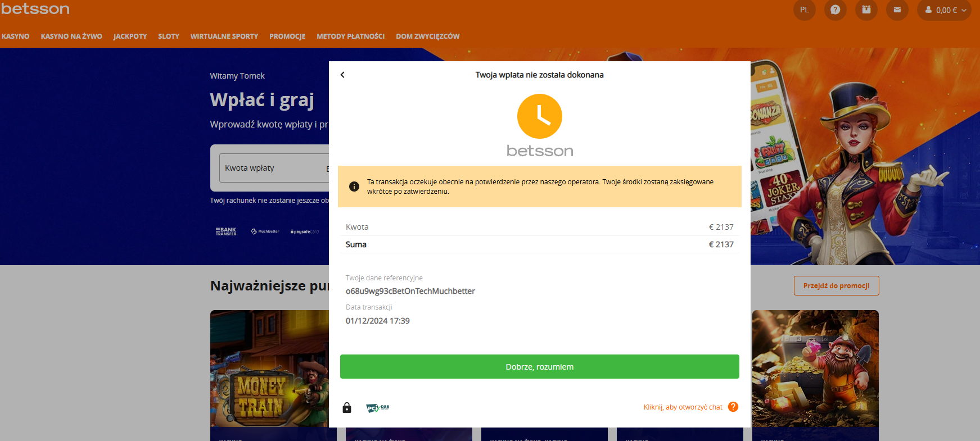Image resolution: width=980 pixels, height=441 pixels.
Task: Open the METODY PŁATNOŚCI menu item
Action: pos(351,36)
